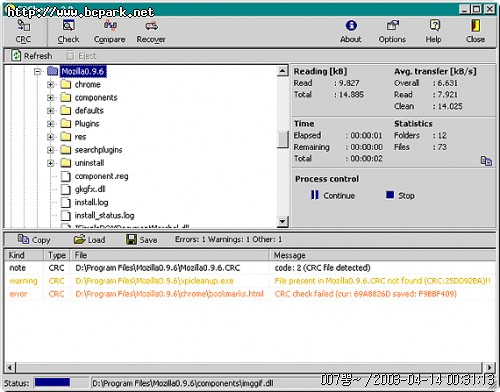The image size is (500, 392).
Task: Expand the searchplugins folder
Action: (51, 150)
